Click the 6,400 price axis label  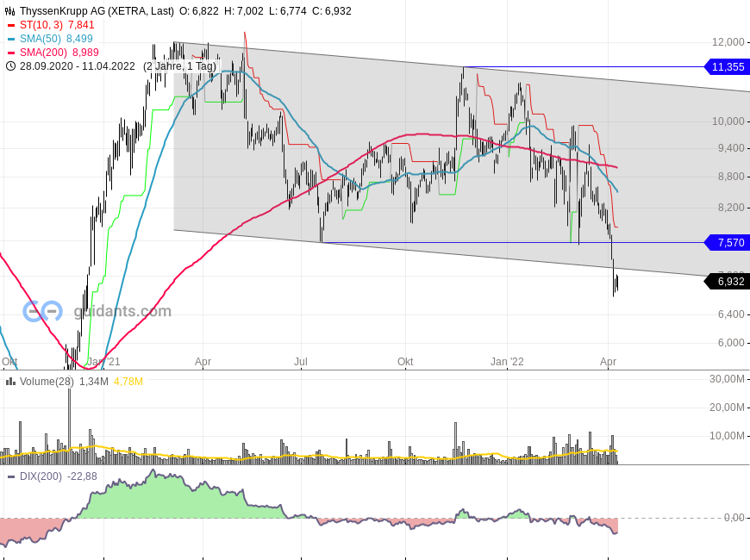click(731, 314)
